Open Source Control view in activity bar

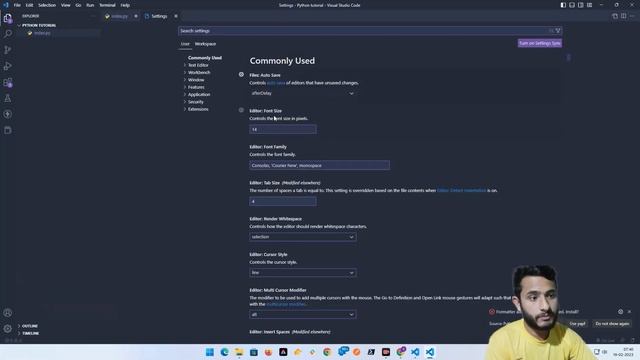[x=8, y=50]
